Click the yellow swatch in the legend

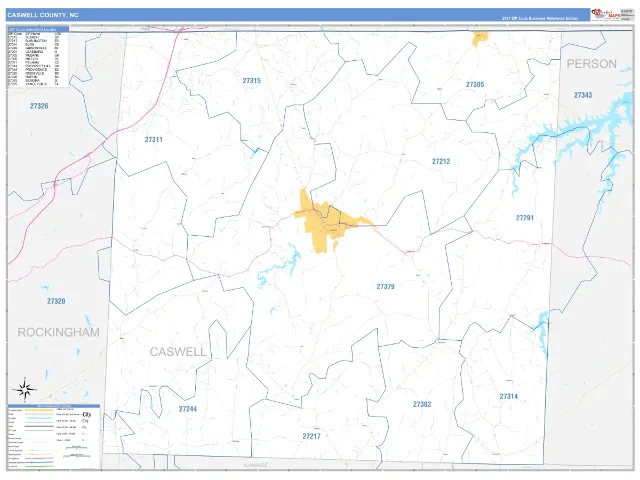(39, 410)
